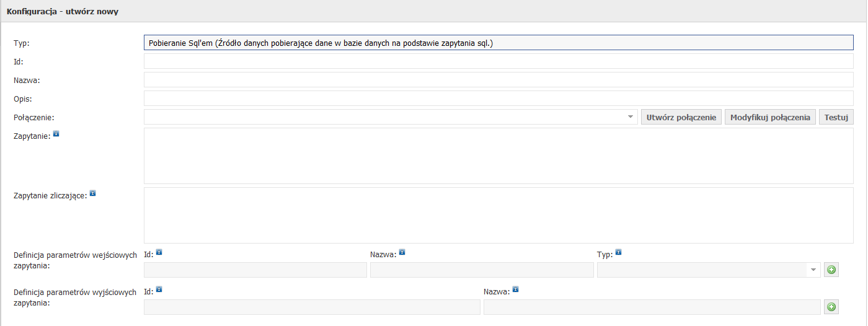Click Utwórz połączenie button
Image resolution: width=868 pixels, height=326 pixels.
[x=681, y=117]
